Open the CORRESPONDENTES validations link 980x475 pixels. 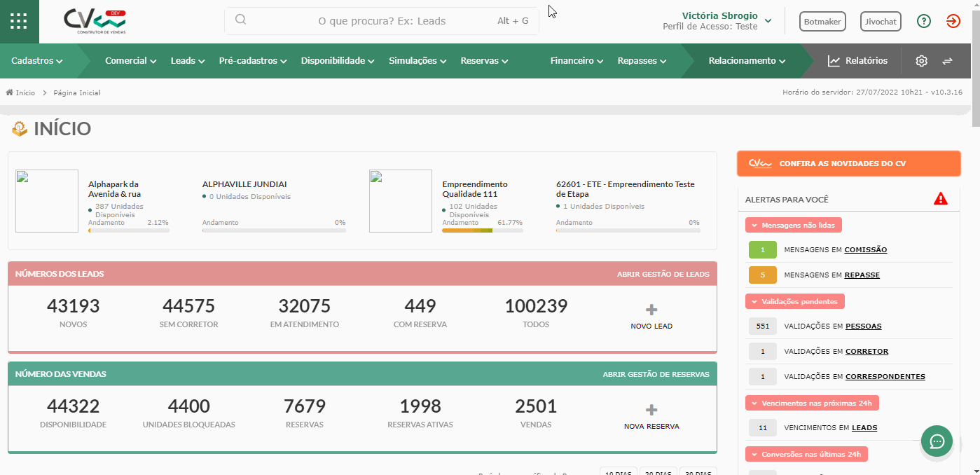[885, 376]
